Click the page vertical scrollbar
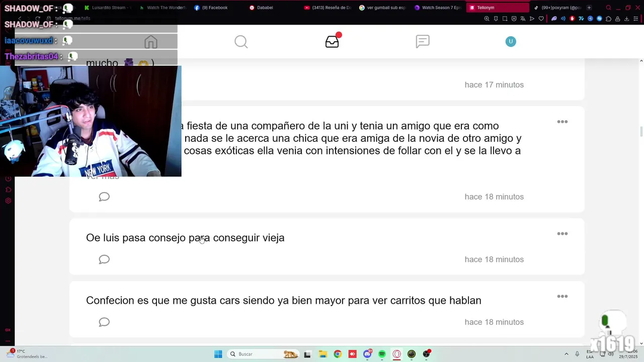This screenshot has height=362, width=644. [x=641, y=132]
